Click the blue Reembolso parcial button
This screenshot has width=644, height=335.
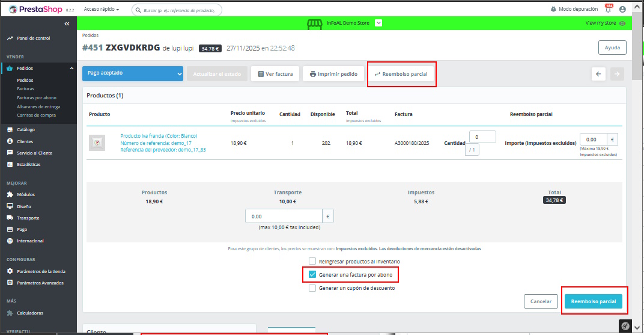[x=593, y=301]
